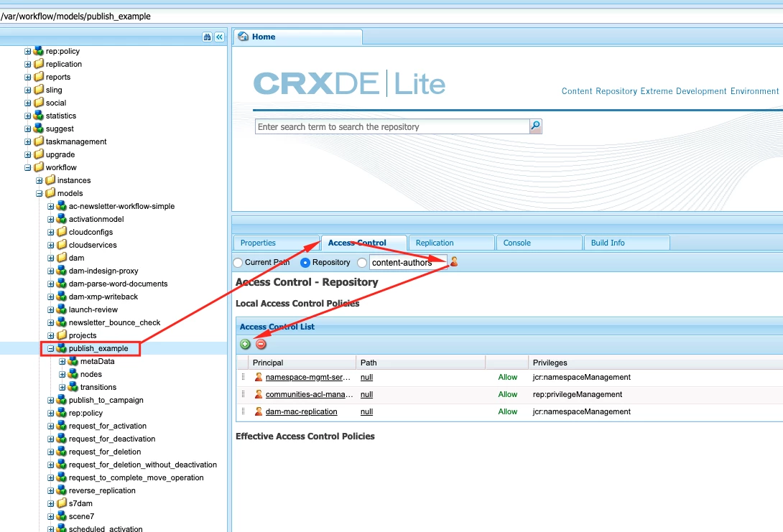
Task: Open the communities-acl-mana principal link
Action: pyautogui.click(x=309, y=394)
